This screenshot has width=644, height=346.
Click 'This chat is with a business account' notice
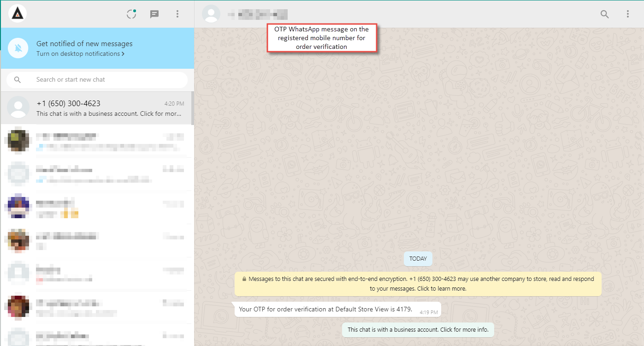pyautogui.click(x=418, y=330)
